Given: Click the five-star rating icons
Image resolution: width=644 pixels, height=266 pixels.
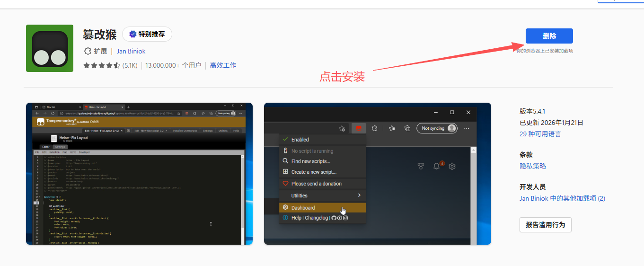Looking at the screenshot, I should pyautogui.click(x=101, y=66).
